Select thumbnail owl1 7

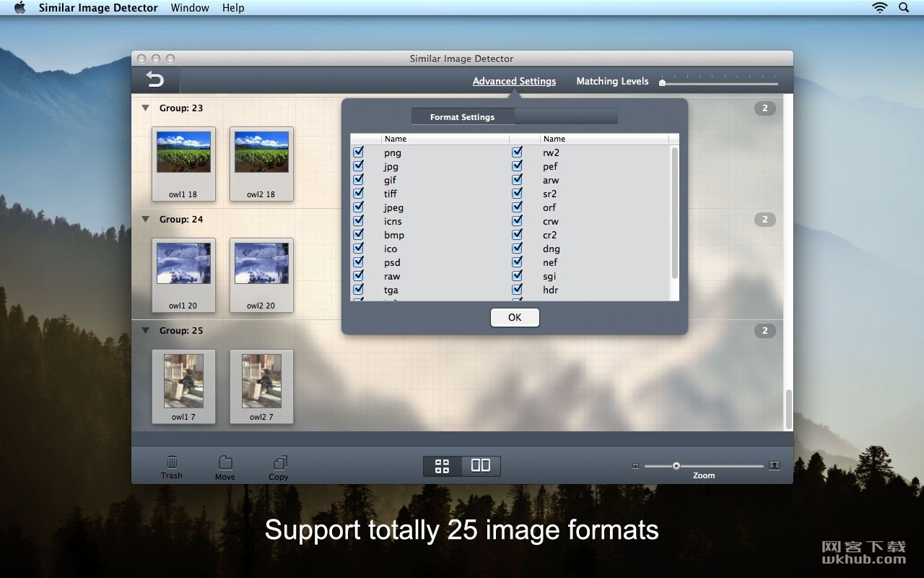pos(183,387)
